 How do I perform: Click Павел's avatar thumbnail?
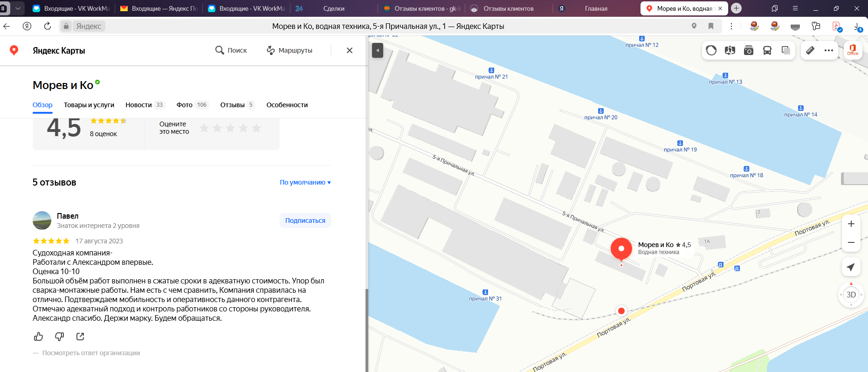(42, 220)
